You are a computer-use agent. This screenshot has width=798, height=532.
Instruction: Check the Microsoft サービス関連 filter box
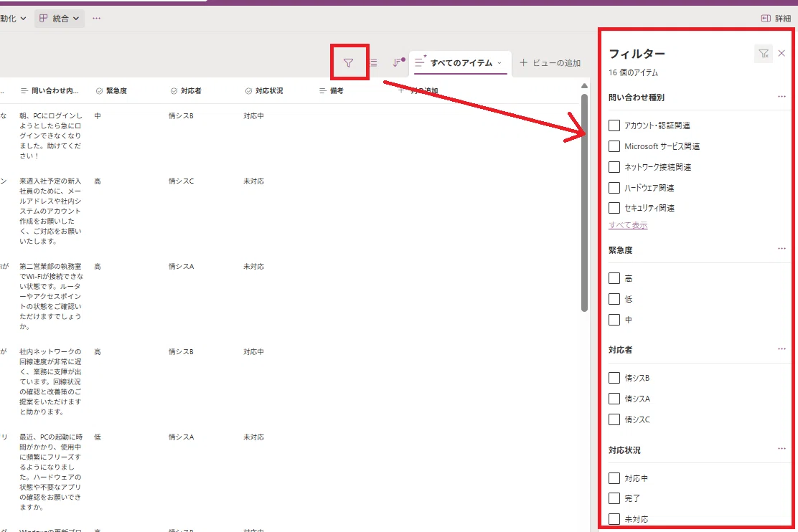614,146
